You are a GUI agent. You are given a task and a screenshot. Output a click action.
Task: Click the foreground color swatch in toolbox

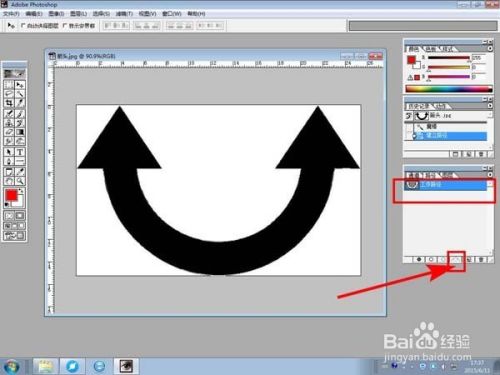coord(11,194)
